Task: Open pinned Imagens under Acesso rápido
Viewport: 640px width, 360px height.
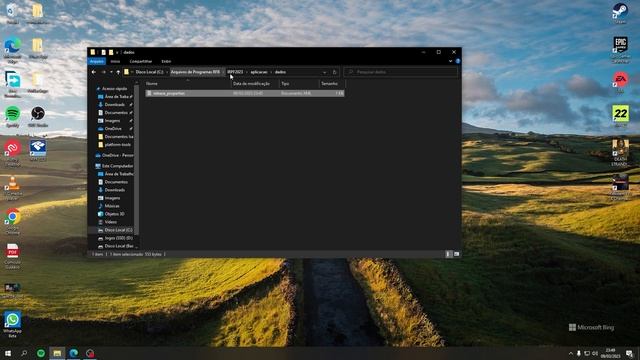Action: [x=112, y=121]
